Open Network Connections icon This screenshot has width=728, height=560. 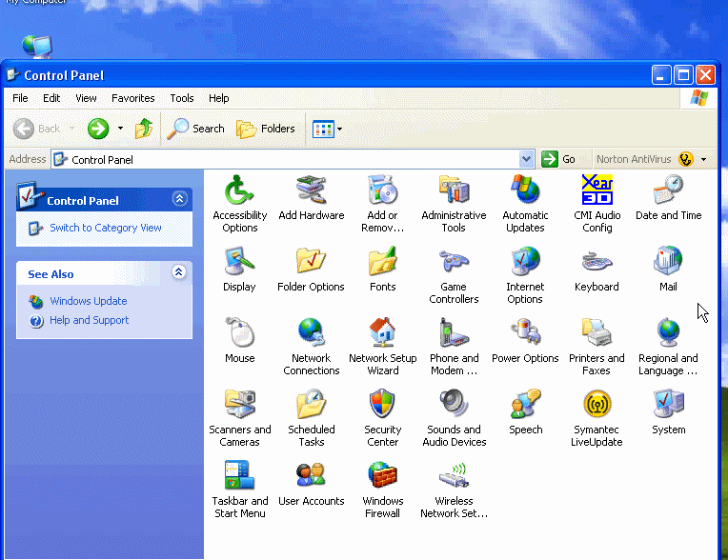pos(311,333)
